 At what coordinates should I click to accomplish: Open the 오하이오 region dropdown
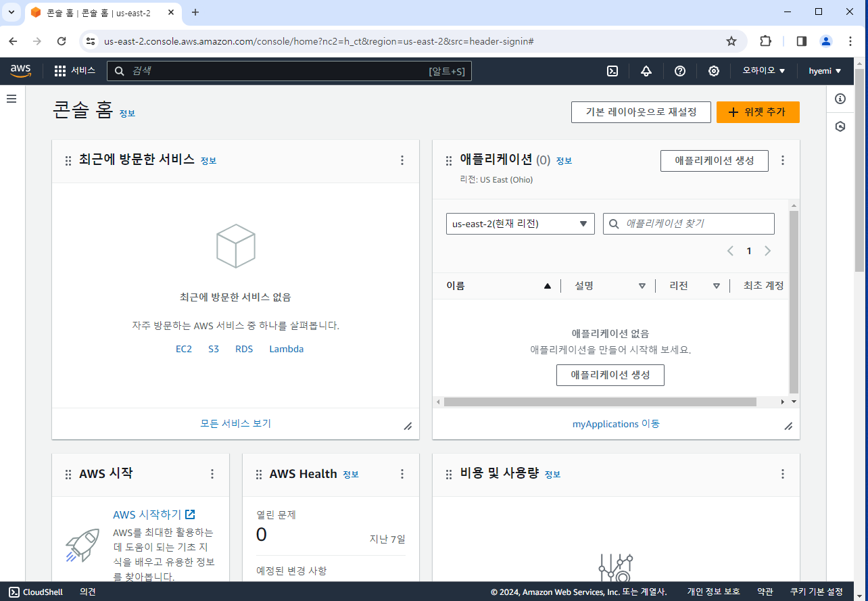[764, 71]
